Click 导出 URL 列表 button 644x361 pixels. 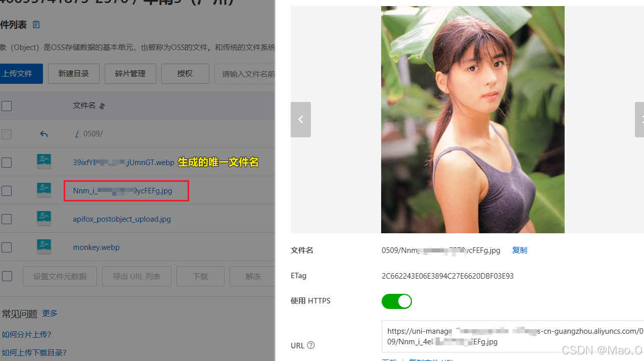pos(137,276)
